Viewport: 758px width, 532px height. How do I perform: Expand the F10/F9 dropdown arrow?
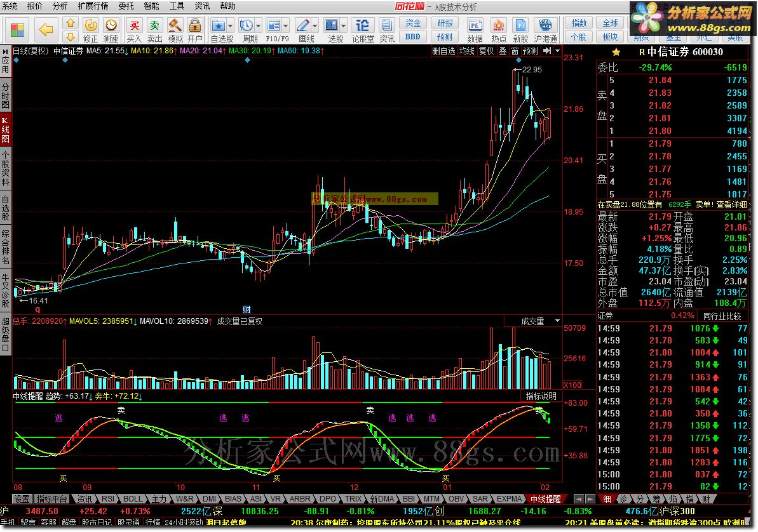(286, 25)
